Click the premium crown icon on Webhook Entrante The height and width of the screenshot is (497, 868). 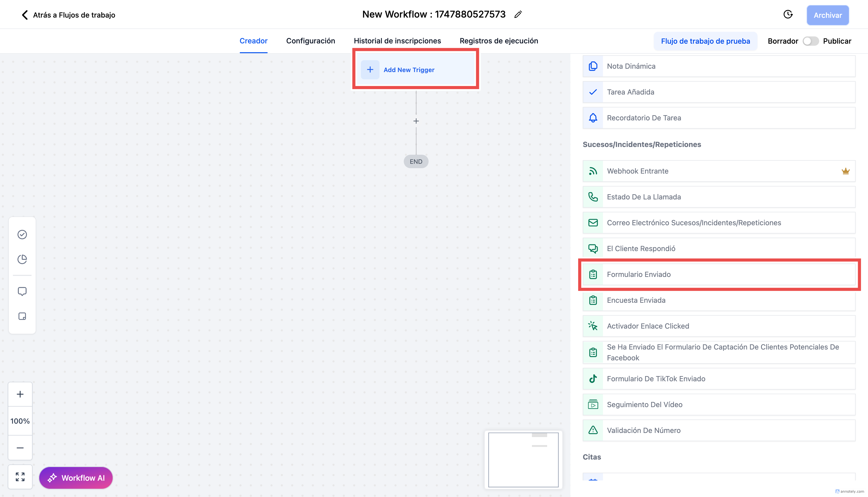pyautogui.click(x=846, y=171)
